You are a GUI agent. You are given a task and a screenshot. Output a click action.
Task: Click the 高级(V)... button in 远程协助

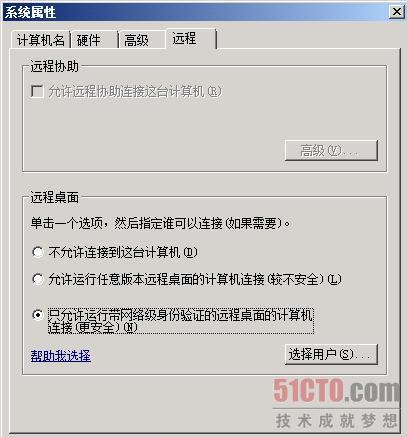(331, 150)
